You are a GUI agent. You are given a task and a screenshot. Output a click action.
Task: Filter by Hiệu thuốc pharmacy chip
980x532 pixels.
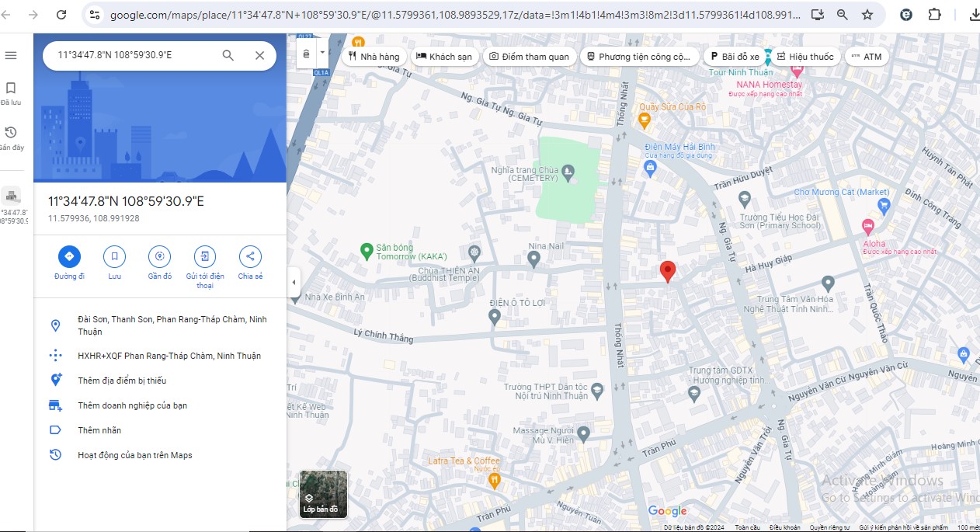point(805,57)
